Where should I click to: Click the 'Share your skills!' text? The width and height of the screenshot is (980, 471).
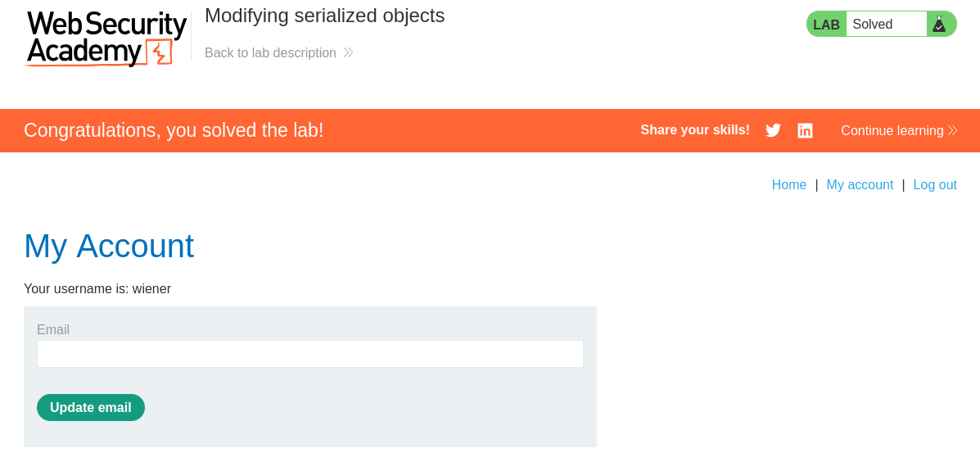coord(694,129)
